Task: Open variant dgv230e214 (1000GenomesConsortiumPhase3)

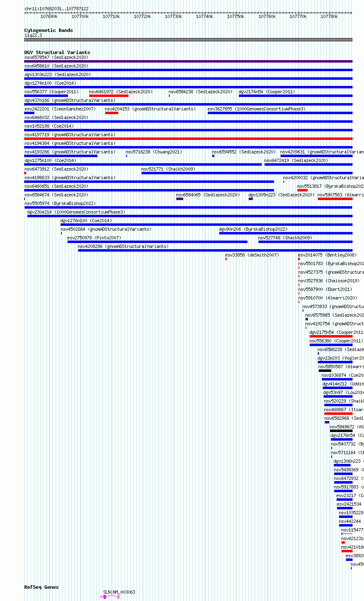Action: tap(76, 212)
